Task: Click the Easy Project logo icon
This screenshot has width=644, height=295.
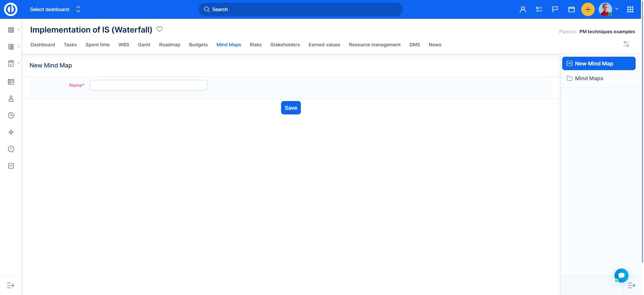Action: pos(11,9)
